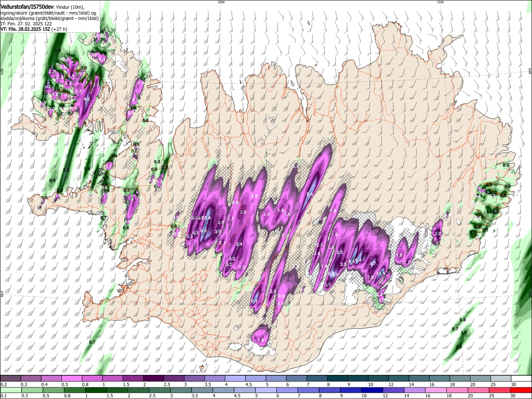Select upper scale swatch between 10 and 12
The width and height of the screenshot is (532, 399).
click(378, 378)
